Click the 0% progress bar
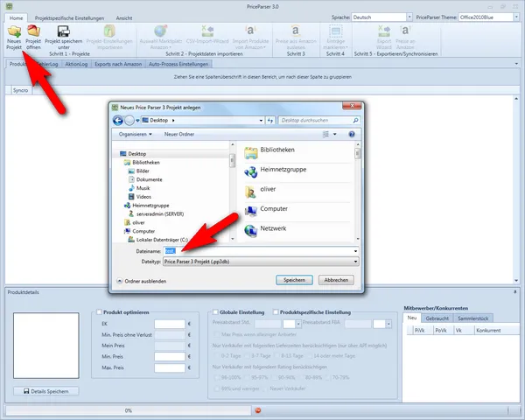525x420 pixels. 129,410
